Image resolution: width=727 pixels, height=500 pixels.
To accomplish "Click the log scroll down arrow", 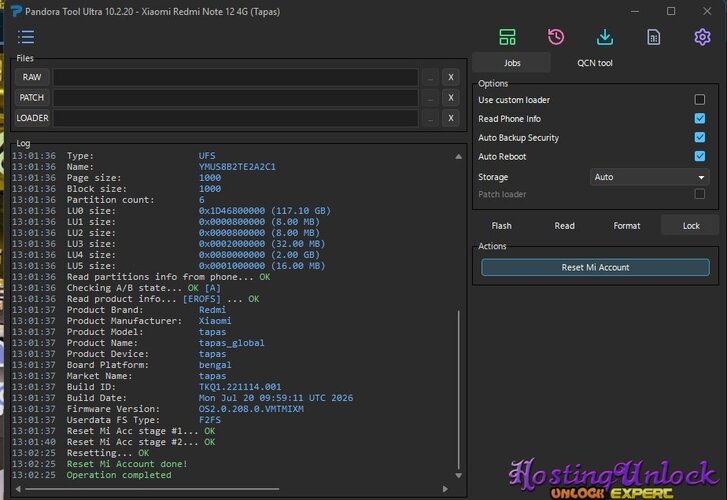I will (x=458, y=475).
